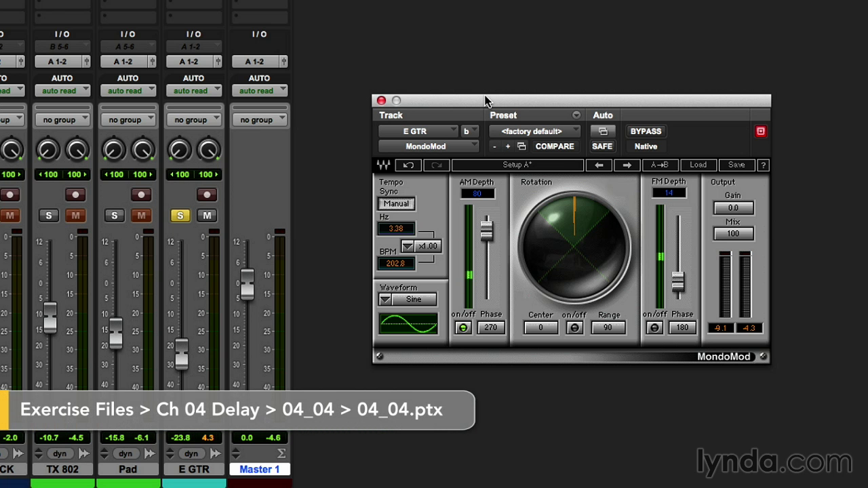The image size is (868, 488).
Task: Open E GTR auto read dropdown
Action: click(195, 91)
